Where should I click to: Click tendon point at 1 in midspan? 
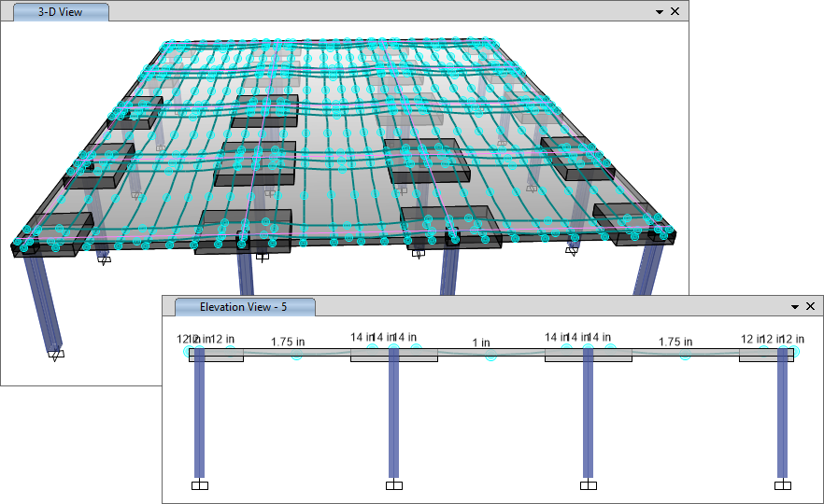pos(491,356)
